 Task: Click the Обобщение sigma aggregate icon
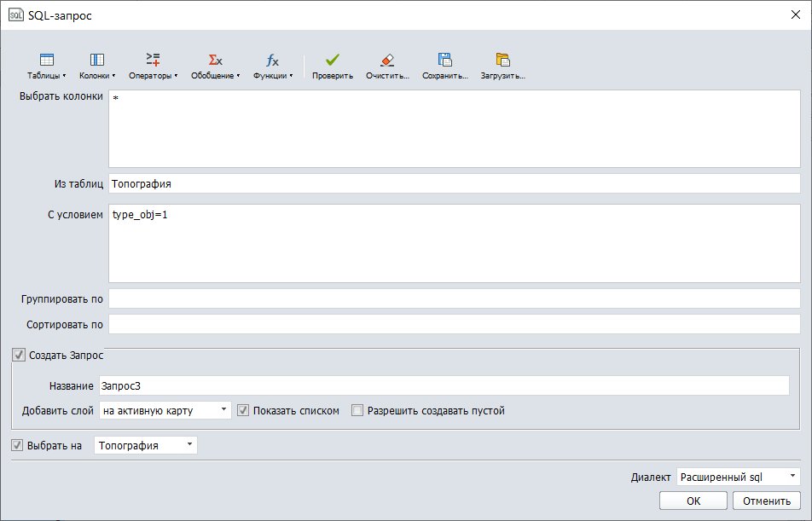[x=215, y=61]
